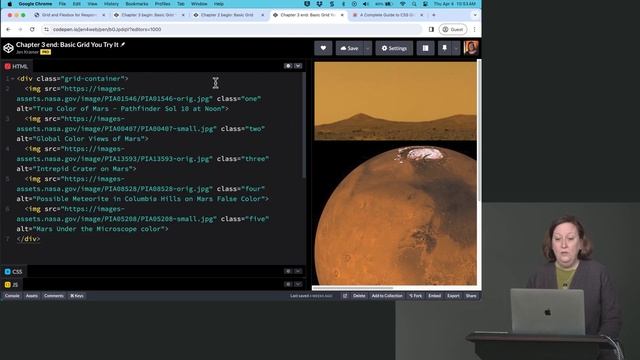Select the HTML editor panel tab
Viewport: 640px width, 360px height.
click(16, 66)
